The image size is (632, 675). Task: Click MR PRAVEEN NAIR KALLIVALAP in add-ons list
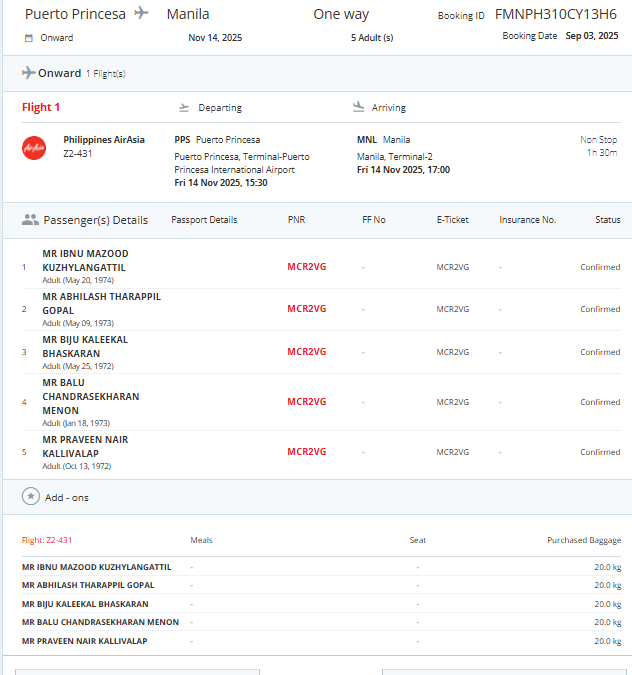pyautogui.click(x=85, y=641)
